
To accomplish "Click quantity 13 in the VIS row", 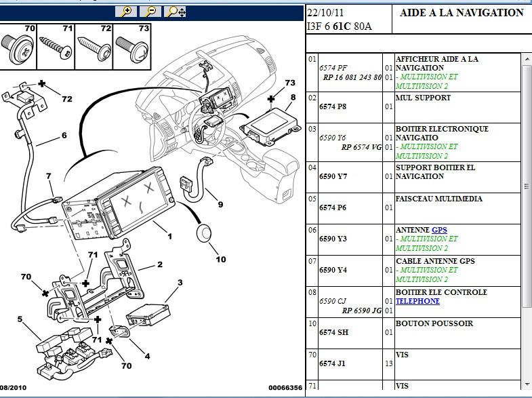I will pyautogui.click(x=388, y=363).
